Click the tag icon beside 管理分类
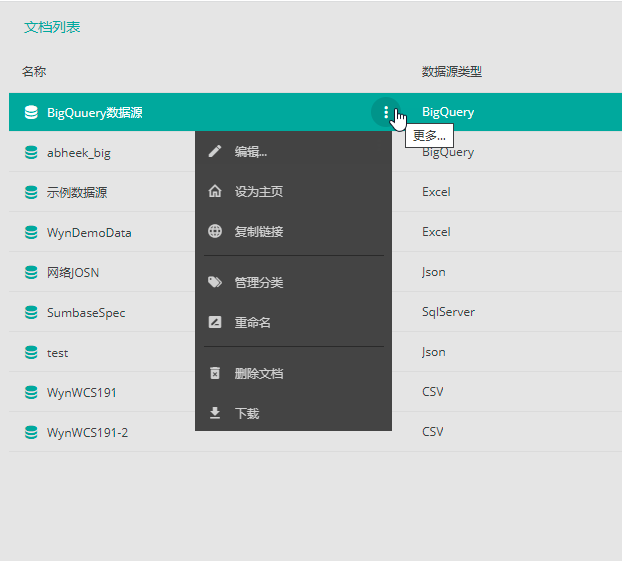This screenshot has height=561, width=622. (215, 282)
